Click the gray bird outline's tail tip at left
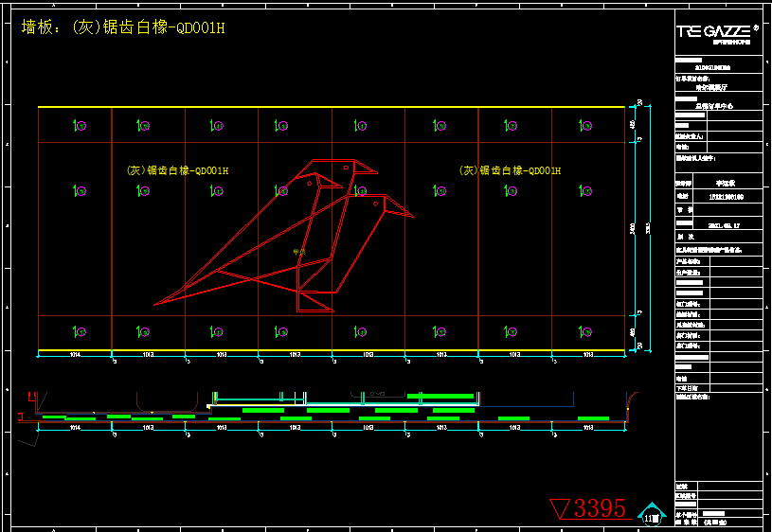772x532 pixels. click(x=156, y=304)
